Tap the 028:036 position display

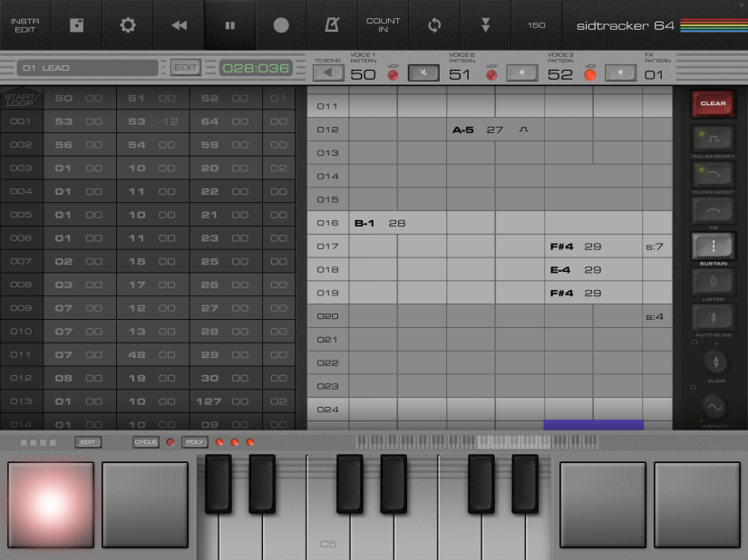tap(256, 68)
